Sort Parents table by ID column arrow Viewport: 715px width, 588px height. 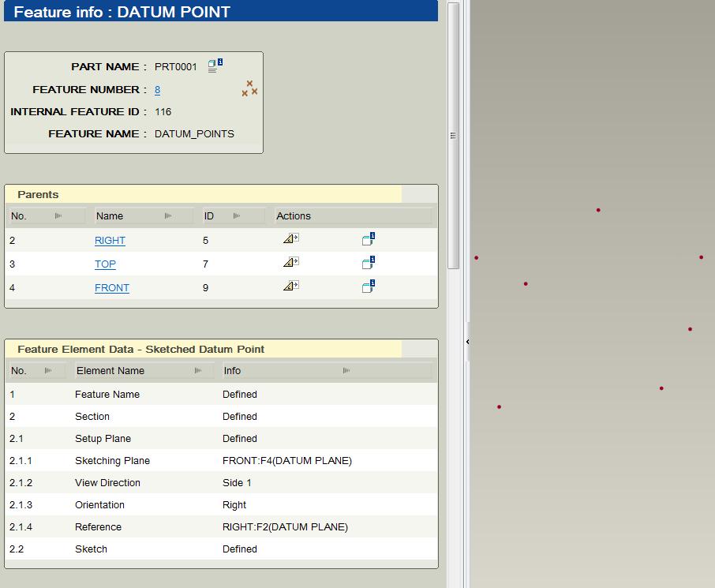pos(236,215)
